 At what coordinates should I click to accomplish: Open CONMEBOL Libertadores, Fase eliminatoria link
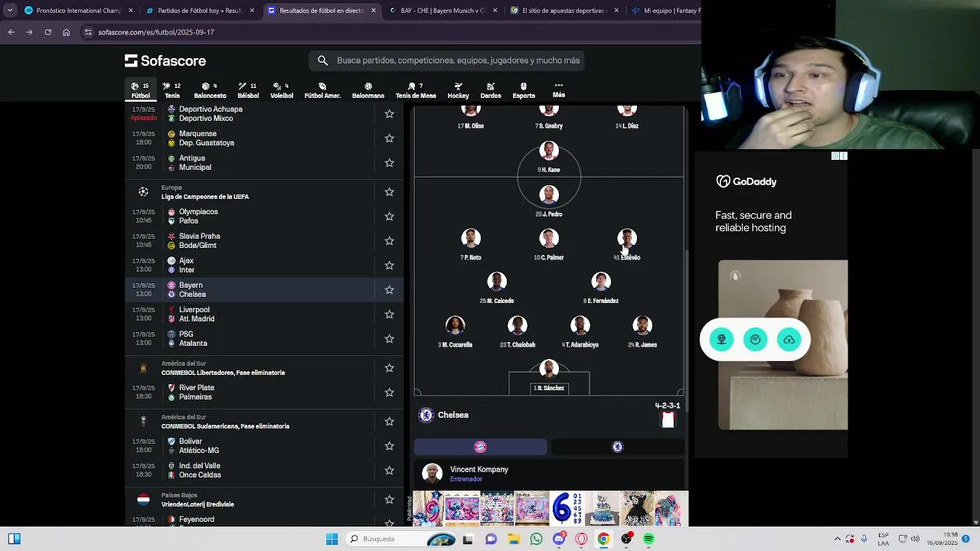coord(223,373)
